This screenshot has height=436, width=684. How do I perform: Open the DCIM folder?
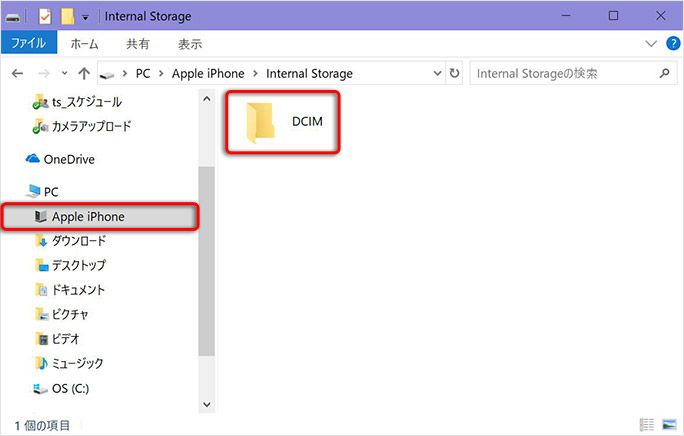283,122
